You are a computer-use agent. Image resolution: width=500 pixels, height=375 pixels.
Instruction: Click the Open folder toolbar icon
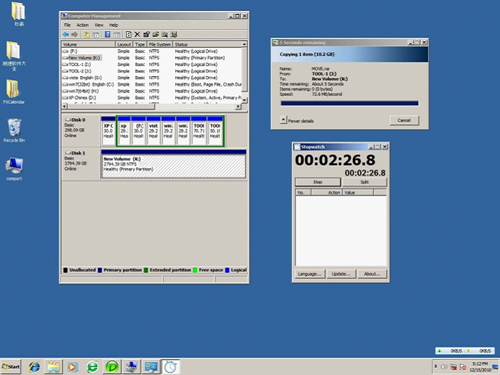[x=155, y=34]
